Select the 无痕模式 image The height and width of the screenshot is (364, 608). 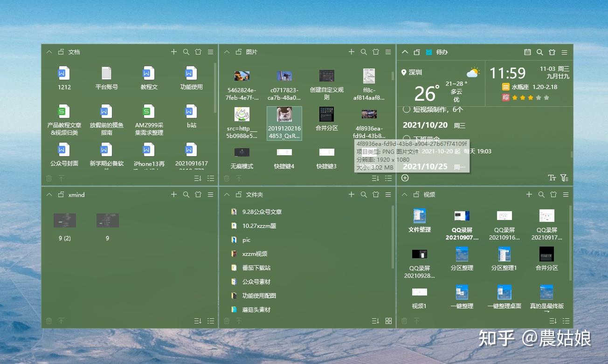pos(242,158)
